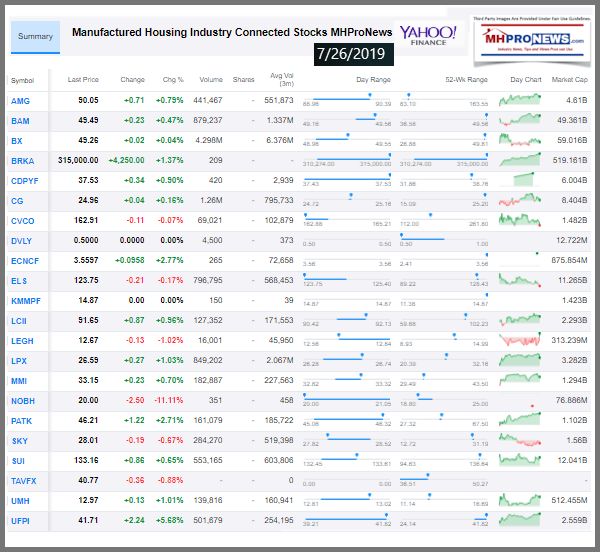Viewport: 600px width, 552px height.
Task: Open the PATK ticker link
Action: [21, 421]
